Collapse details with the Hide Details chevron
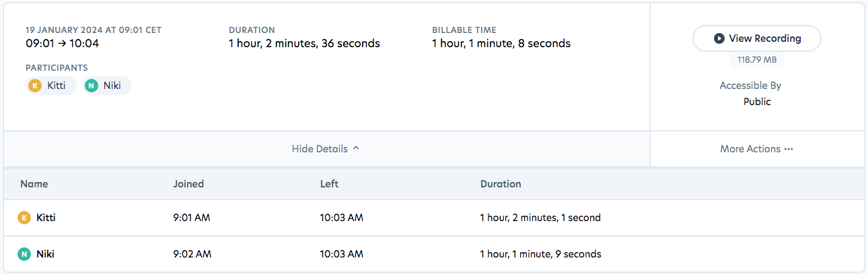 point(356,148)
